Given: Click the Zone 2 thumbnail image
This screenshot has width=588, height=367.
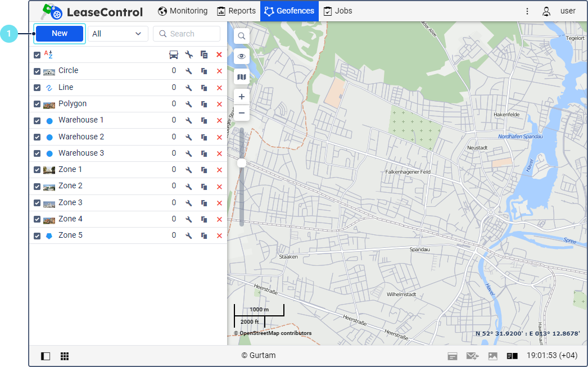Looking at the screenshot, I should tap(49, 187).
